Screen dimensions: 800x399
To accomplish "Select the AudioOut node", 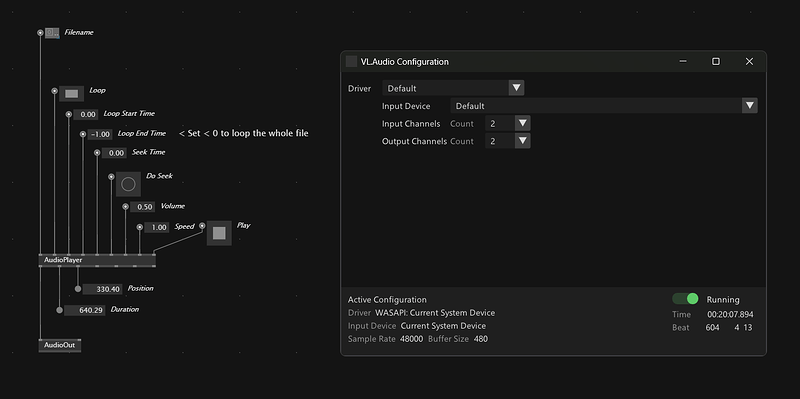I will click(60, 345).
